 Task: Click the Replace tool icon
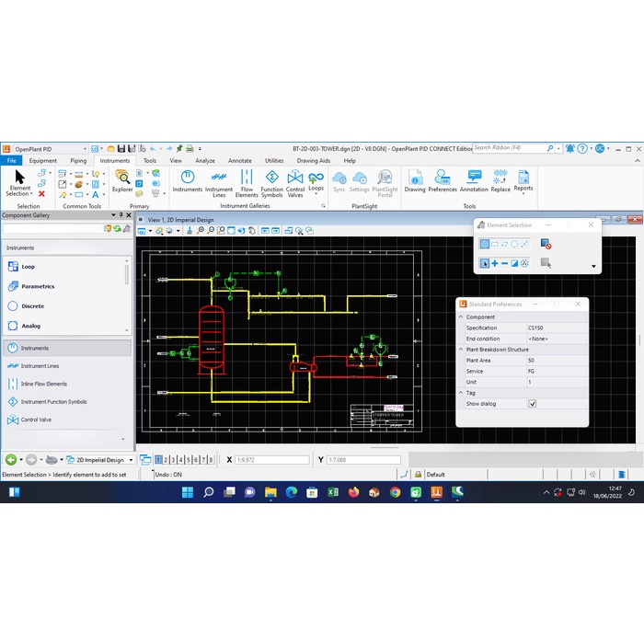tap(500, 181)
